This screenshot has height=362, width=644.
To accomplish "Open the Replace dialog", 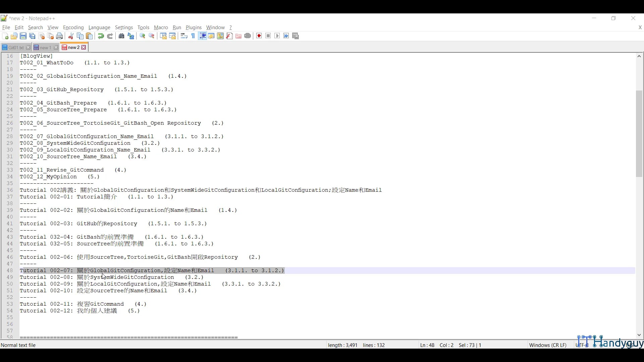I will tap(131, 36).
